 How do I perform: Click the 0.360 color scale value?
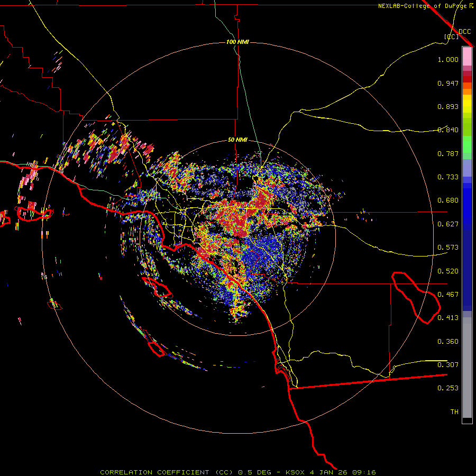point(448,342)
